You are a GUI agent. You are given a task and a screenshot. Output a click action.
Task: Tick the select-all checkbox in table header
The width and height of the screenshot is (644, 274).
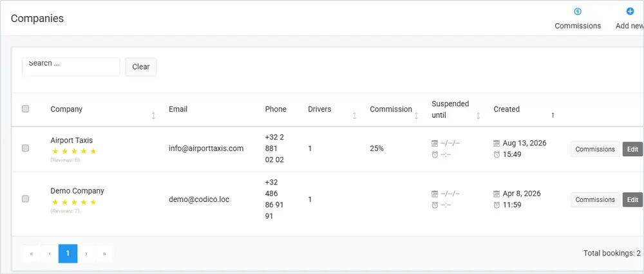click(x=26, y=109)
